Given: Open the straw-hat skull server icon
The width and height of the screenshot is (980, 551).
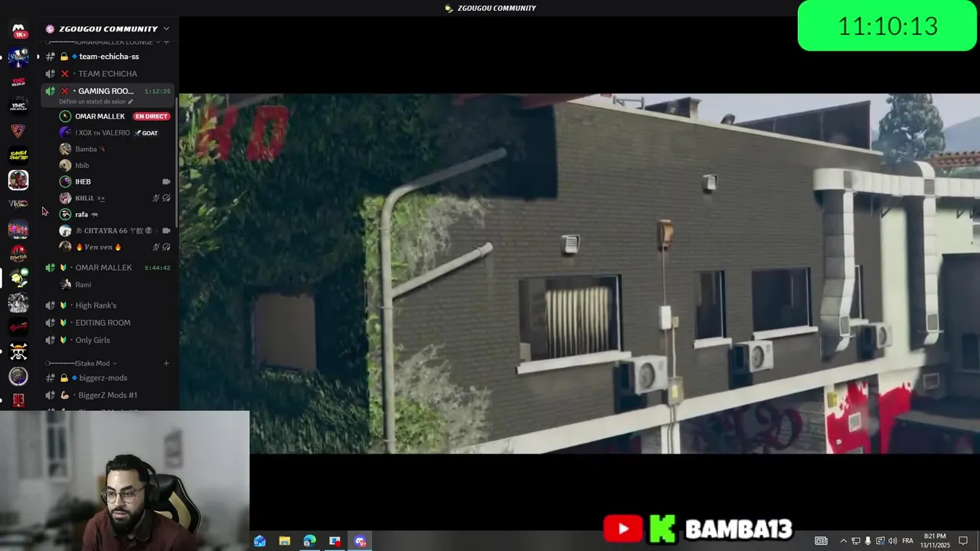Looking at the screenshot, I should click(x=18, y=351).
